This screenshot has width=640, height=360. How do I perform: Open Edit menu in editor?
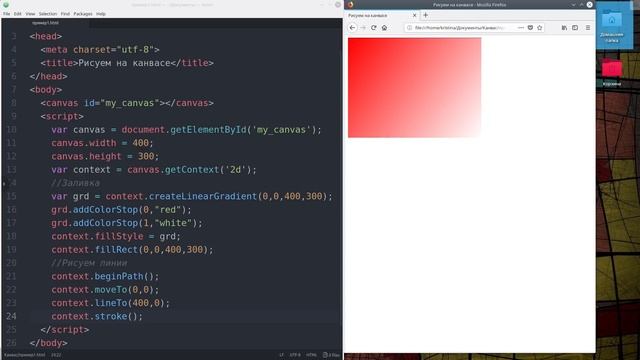coord(18,14)
